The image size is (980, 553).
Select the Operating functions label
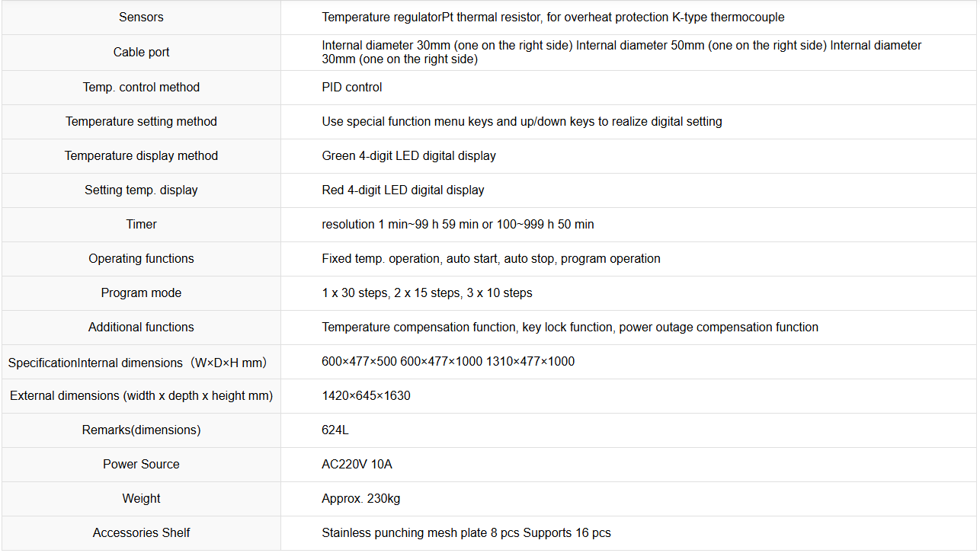(x=141, y=258)
